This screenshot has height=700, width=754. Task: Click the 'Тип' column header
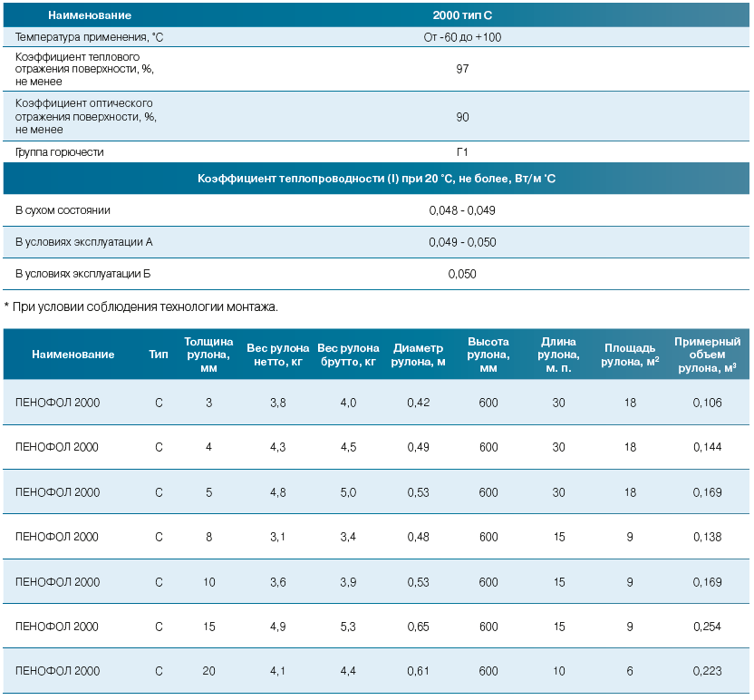(x=159, y=355)
